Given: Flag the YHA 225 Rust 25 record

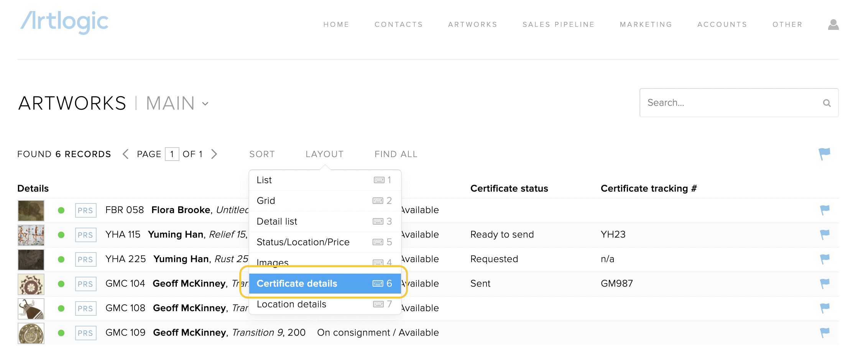Looking at the screenshot, I should (x=824, y=259).
